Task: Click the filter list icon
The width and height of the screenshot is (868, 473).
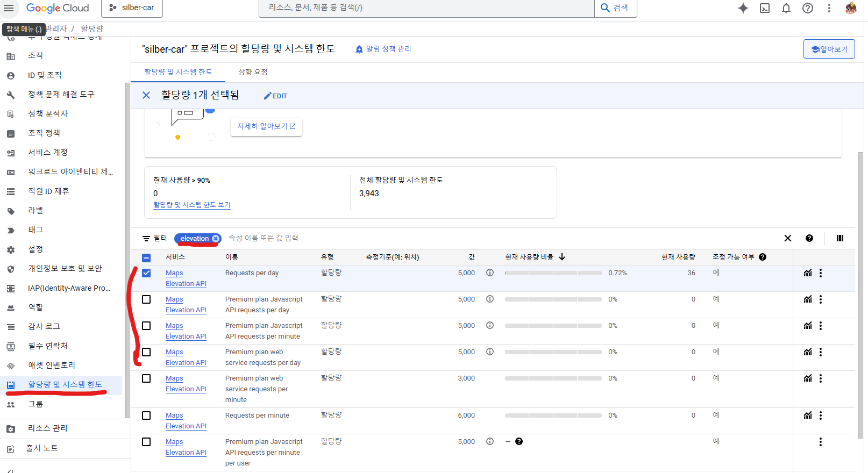Action: point(146,238)
